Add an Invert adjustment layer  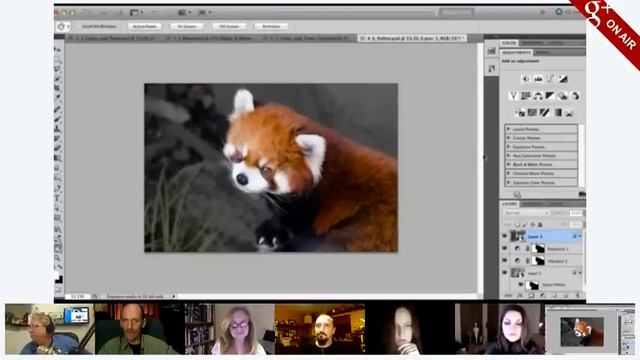point(520,113)
